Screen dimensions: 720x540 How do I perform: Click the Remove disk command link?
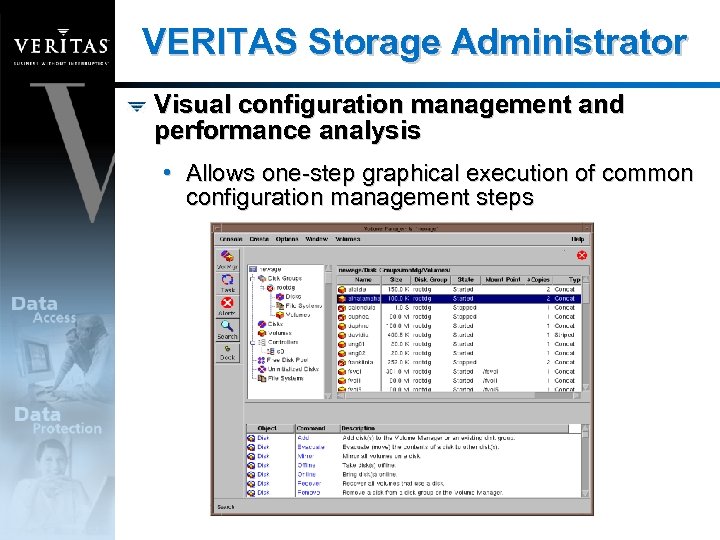coord(309,493)
